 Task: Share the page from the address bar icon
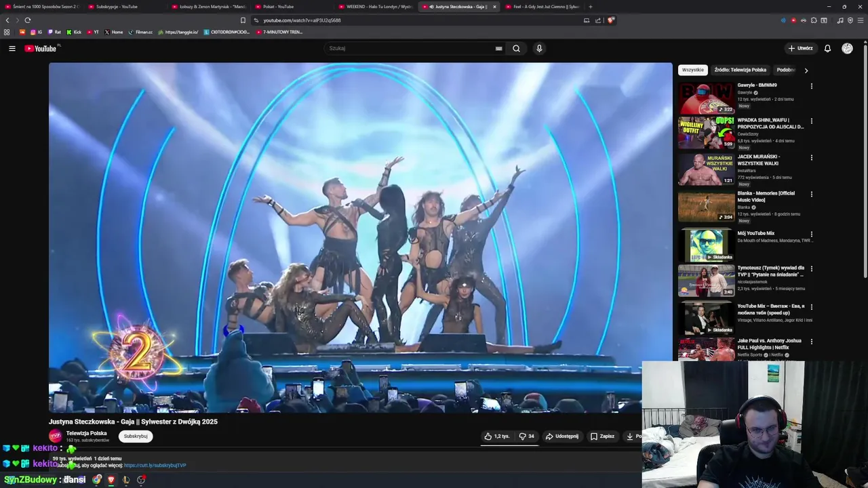point(598,20)
